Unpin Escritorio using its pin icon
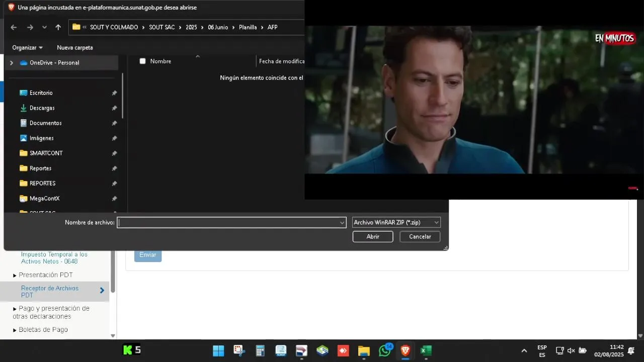This screenshot has height=362, width=644. pyautogui.click(x=114, y=93)
